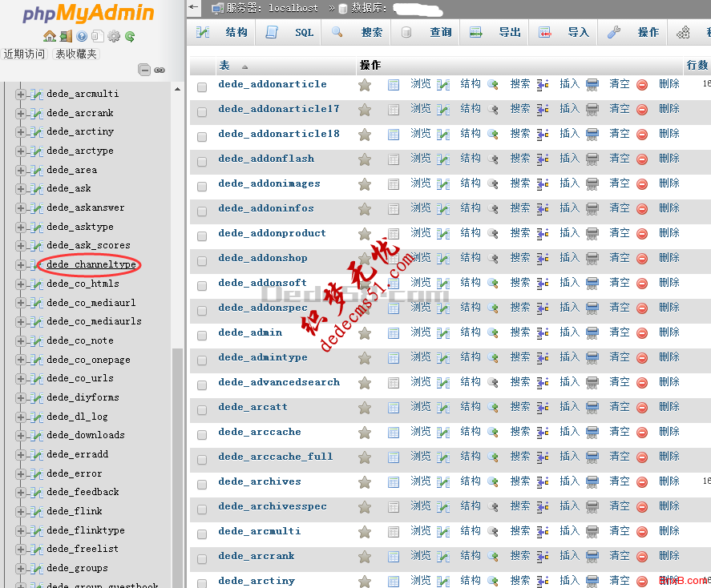Screen dimensions: 711x588
Task: Check the dede_arcatt row checkbox
Action: click(202, 410)
